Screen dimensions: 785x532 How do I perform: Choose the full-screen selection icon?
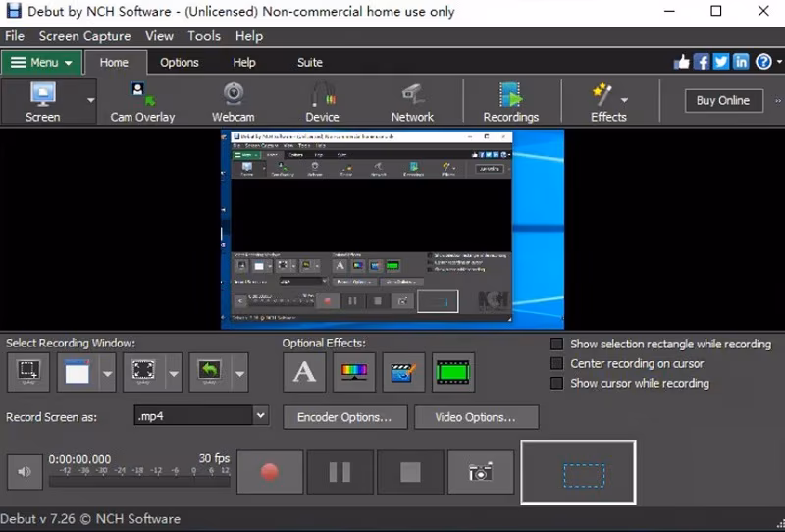(143, 372)
